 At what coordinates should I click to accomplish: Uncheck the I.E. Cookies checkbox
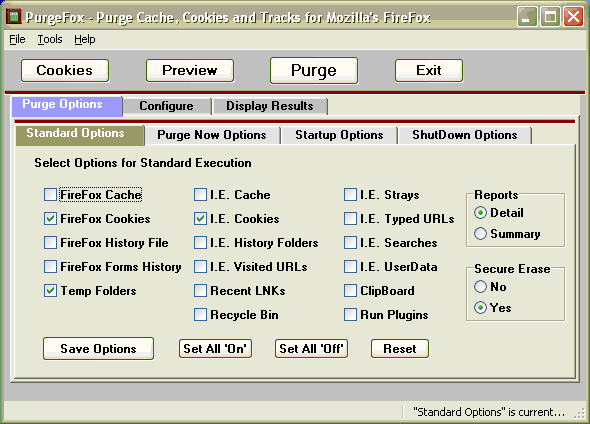coord(201,219)
